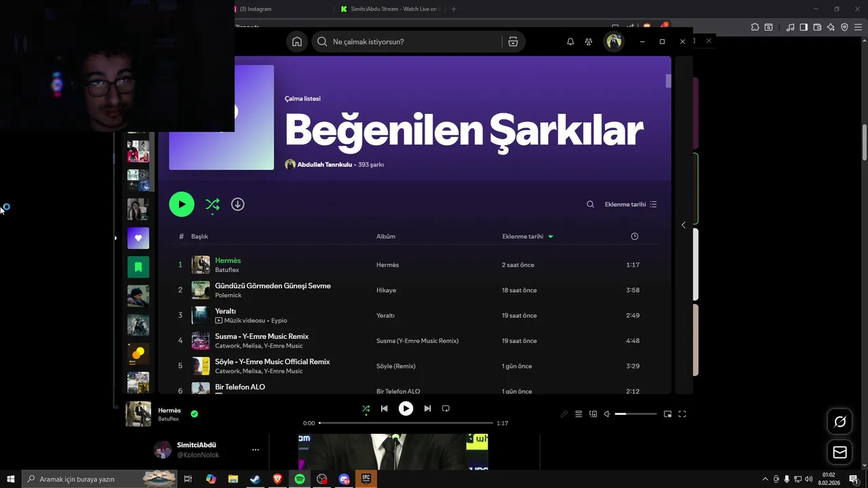868x488 pixels.
Task: Switch to SimitciAbdu Stream browser tab
Action: click(391, 9)
